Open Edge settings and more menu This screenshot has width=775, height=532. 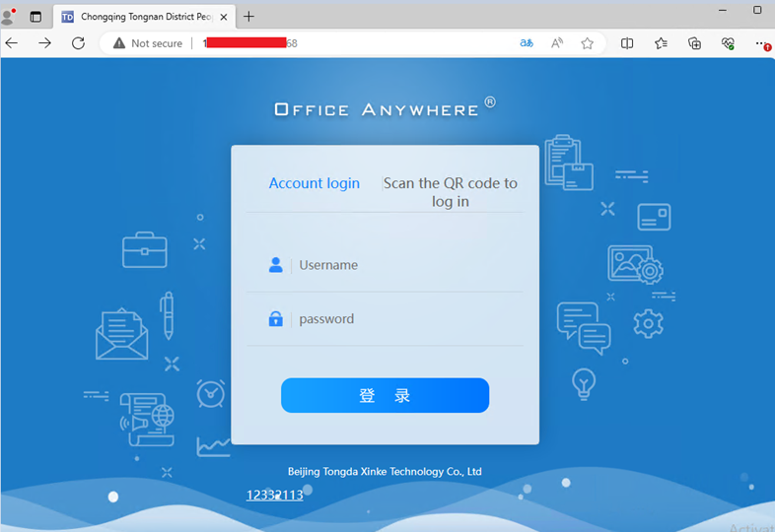761,43
